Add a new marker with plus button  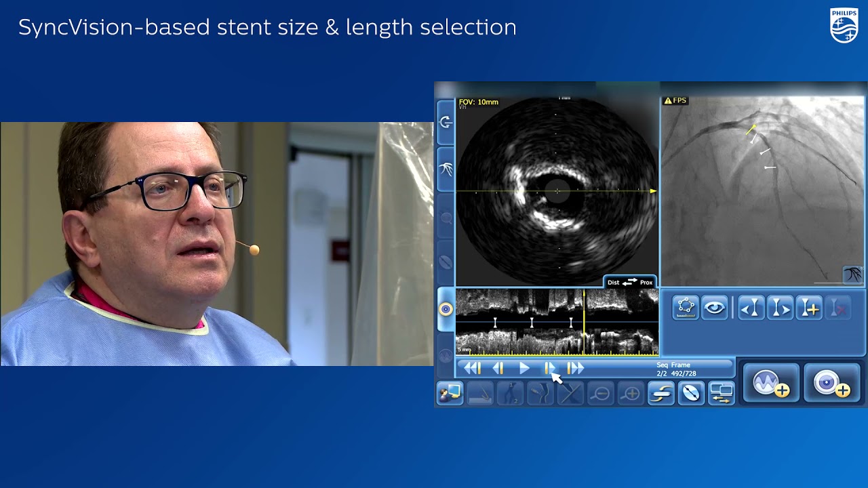[810, 308]
